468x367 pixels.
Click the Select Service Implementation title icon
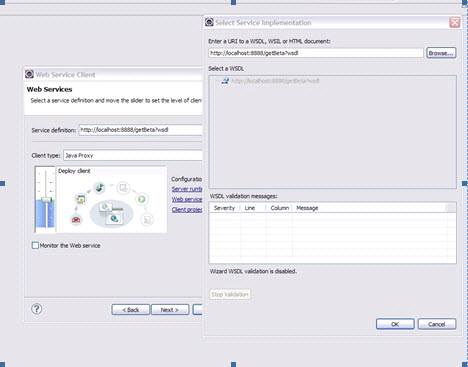(209, 22)
